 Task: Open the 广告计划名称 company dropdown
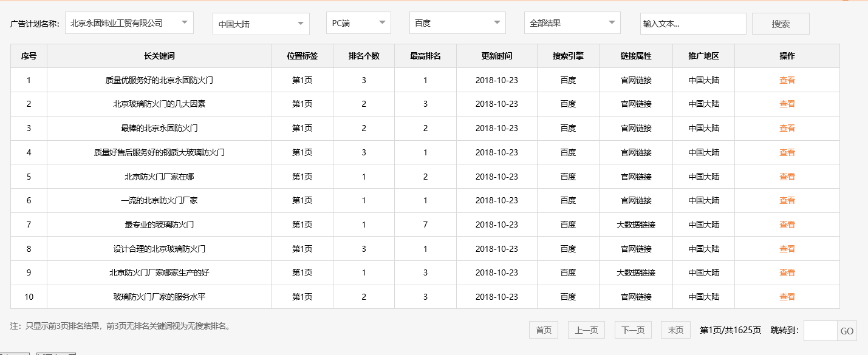pos(129,22)
